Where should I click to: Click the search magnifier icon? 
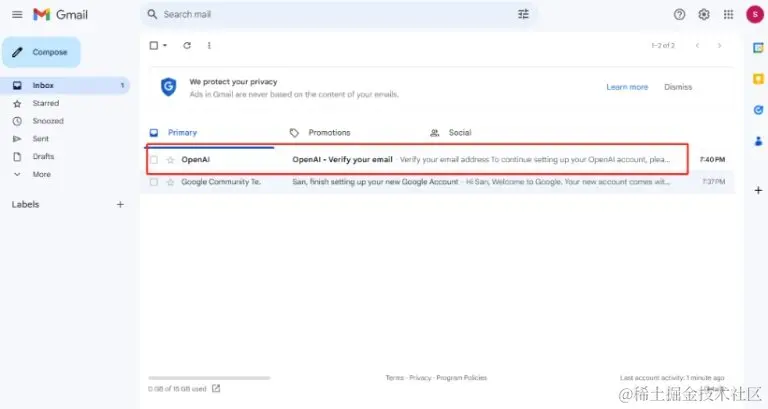click(152, 14)
